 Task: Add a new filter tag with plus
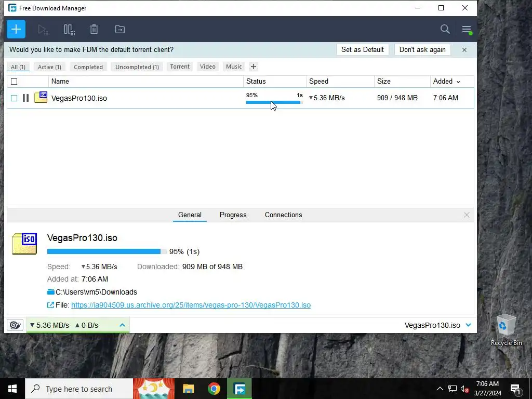254,66
